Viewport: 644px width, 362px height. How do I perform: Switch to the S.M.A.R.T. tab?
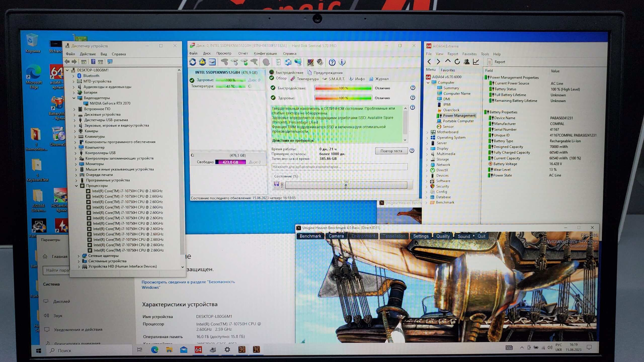(334, 79)
